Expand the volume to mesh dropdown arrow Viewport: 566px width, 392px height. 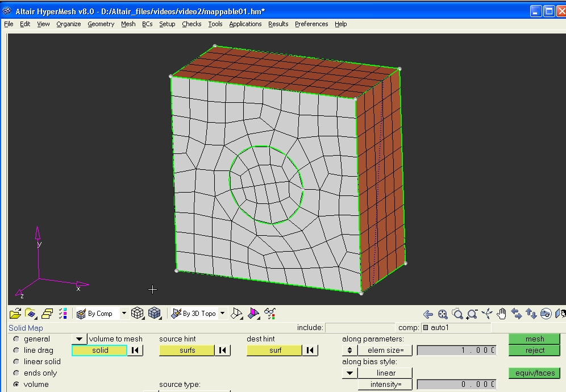click(x=80, y=339)
